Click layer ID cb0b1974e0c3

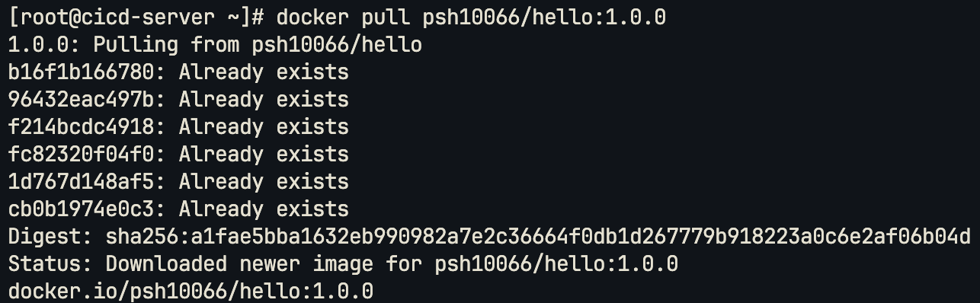tap(81, 209)
